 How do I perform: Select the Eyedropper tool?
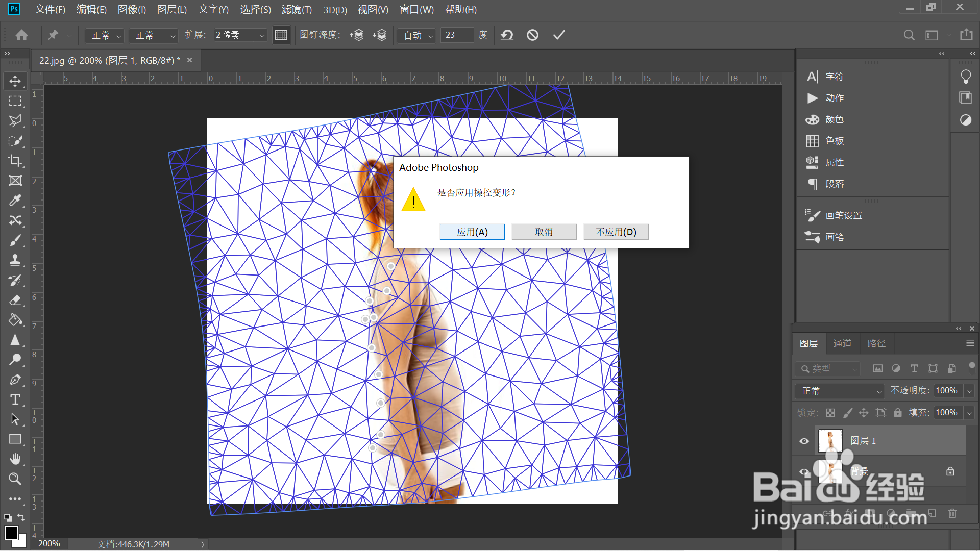pyautogui.click(x=15, y=201)
